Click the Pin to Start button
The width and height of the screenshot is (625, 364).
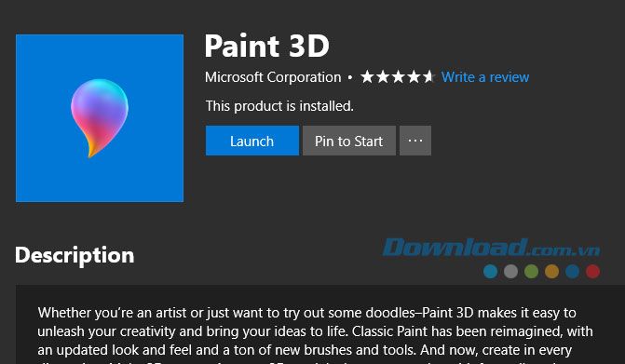(349, 141)
